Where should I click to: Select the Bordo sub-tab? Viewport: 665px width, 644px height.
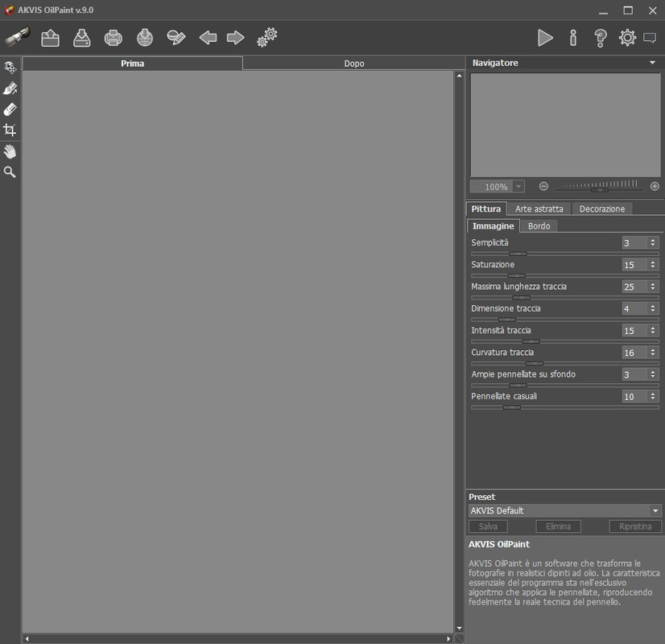(x=539, y=226)
